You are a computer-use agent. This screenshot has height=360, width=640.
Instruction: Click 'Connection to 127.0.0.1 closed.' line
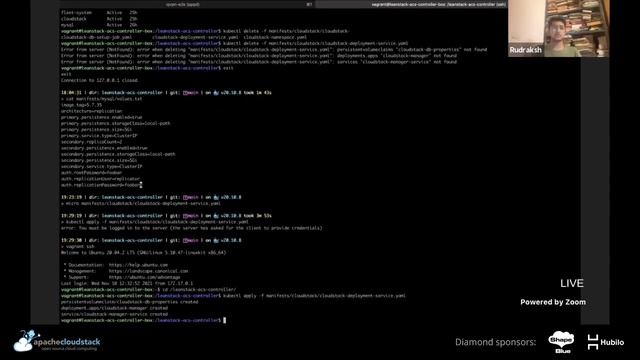[100, 80]
